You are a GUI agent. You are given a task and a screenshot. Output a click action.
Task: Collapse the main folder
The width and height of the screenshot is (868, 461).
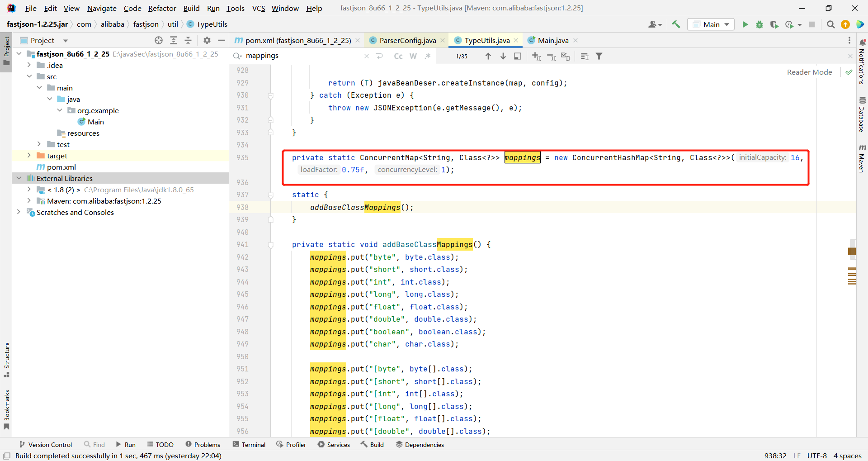coord(39,88)
